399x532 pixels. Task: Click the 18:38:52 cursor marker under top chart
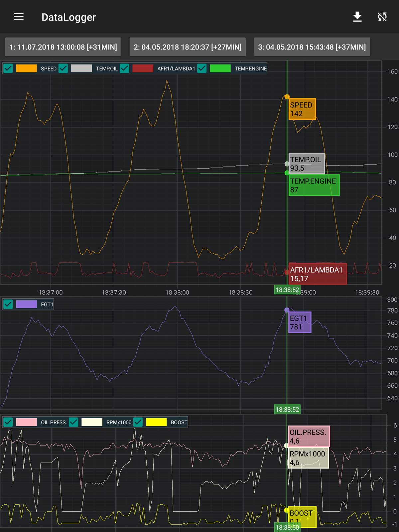(287, 290)
